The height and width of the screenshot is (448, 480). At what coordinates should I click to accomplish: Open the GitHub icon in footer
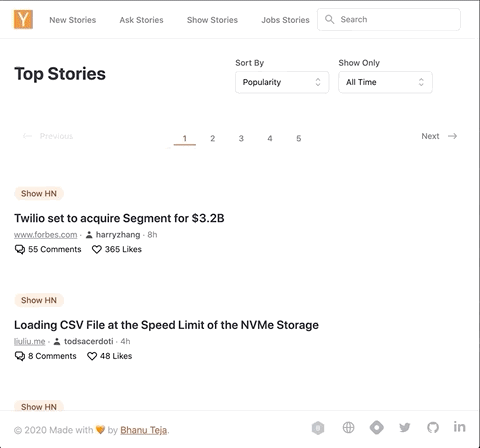tap(433, 427)
